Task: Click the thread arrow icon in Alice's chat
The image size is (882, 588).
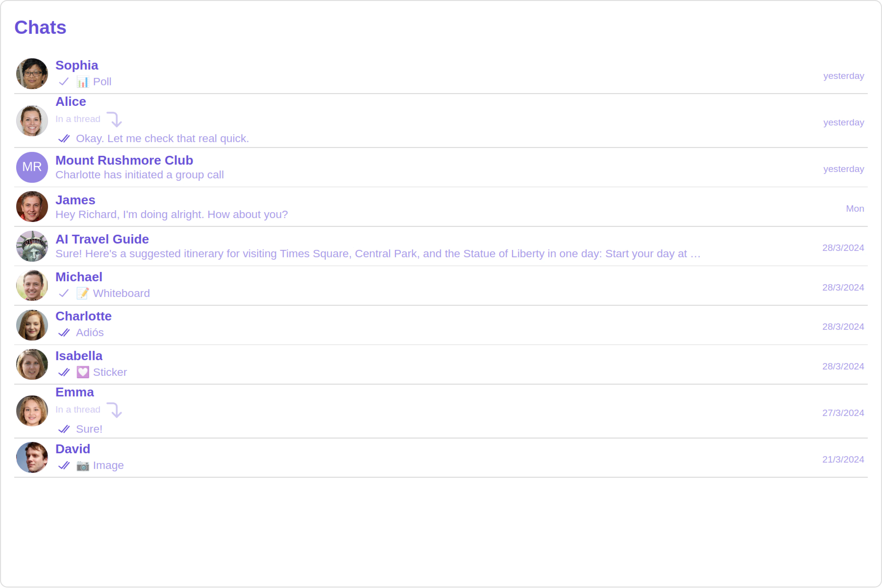Action: click(x=114, y=119)
